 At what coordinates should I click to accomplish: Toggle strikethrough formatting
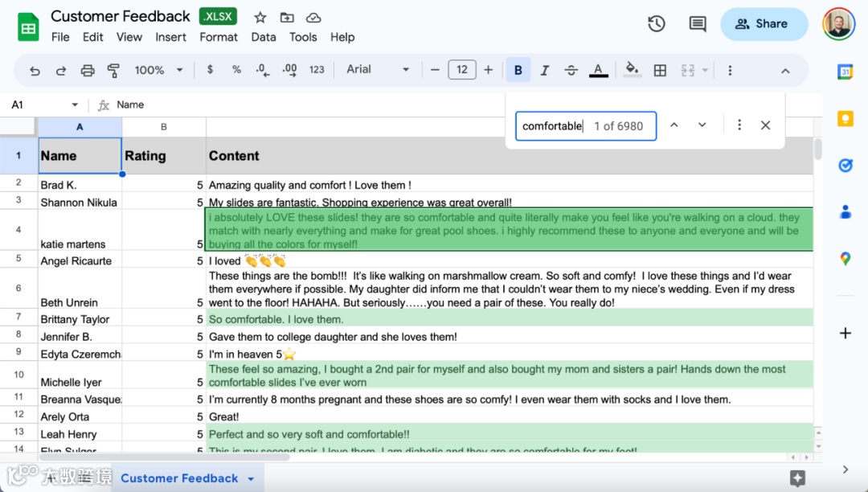tap(571, 70)
